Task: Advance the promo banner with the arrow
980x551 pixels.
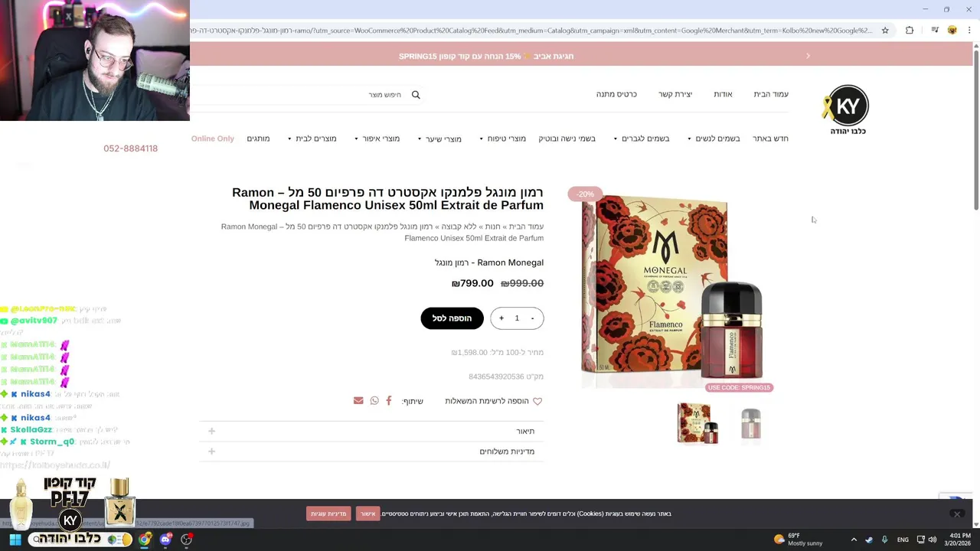Action: point(808,56)
